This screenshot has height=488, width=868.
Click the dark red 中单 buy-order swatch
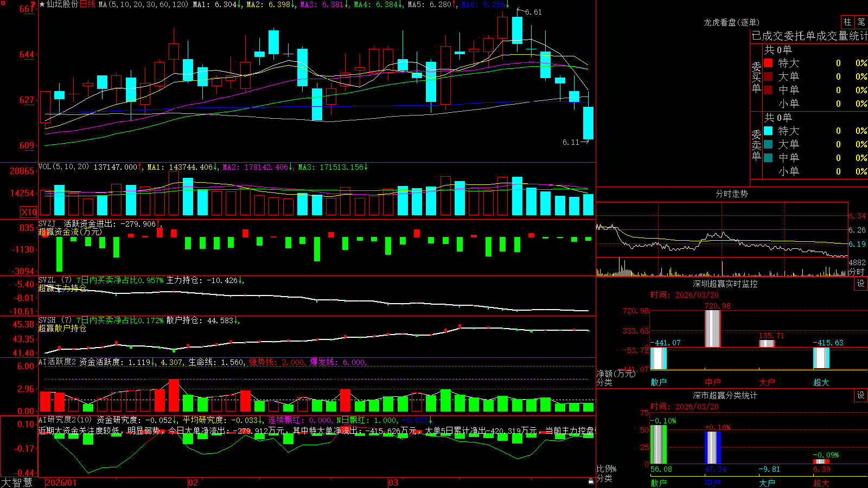point(768,90)
